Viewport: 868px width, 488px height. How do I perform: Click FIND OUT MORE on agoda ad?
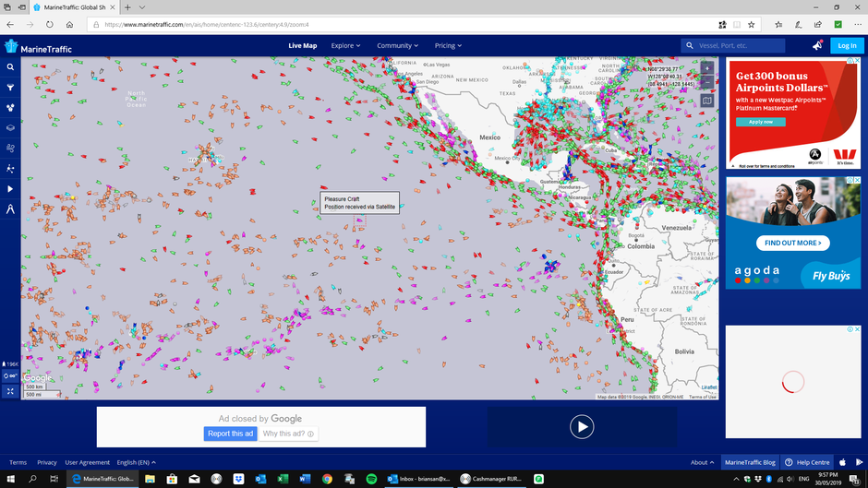[792, 243]
